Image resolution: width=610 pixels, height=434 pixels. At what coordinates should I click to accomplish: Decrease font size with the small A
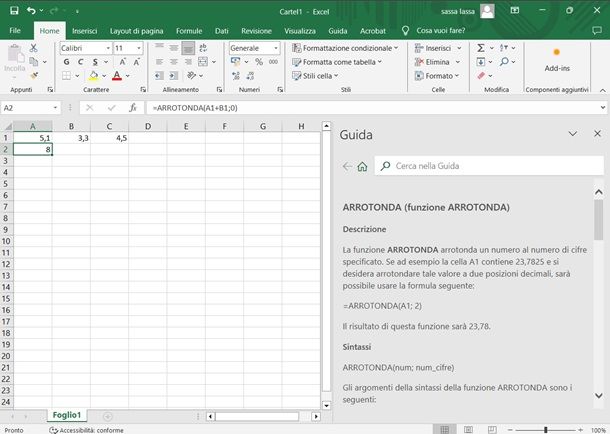click(x=137, y=62)
